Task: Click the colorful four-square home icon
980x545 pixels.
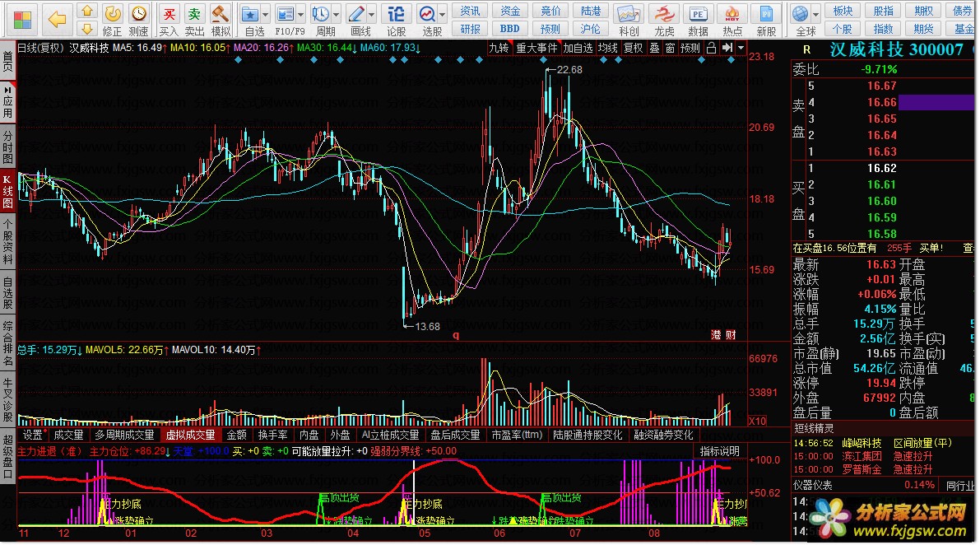Action: (22, 20)
